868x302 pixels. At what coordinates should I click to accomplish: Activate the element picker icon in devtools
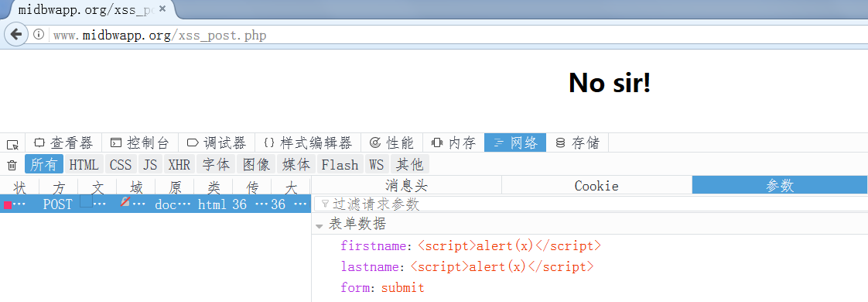[x=12, y=144]
